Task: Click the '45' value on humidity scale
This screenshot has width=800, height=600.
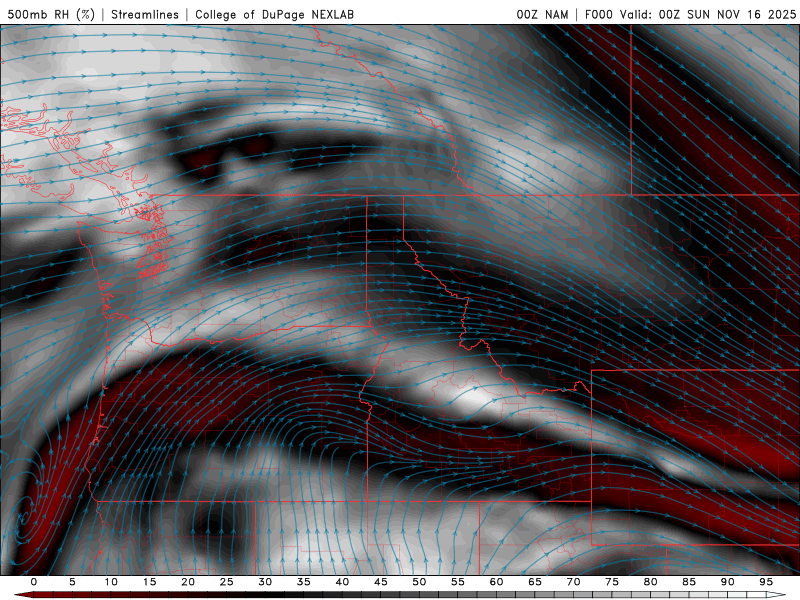Action: (381, 582)
